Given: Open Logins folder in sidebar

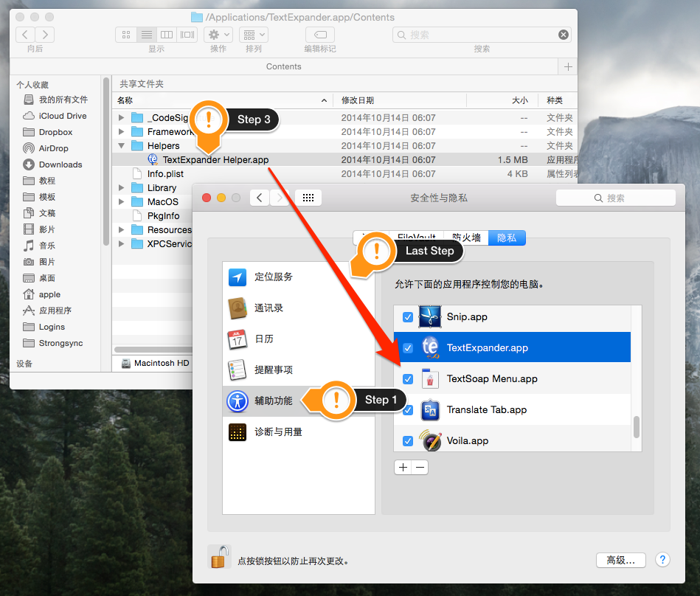Looking at the screenshot, I should tap(52, 327).
